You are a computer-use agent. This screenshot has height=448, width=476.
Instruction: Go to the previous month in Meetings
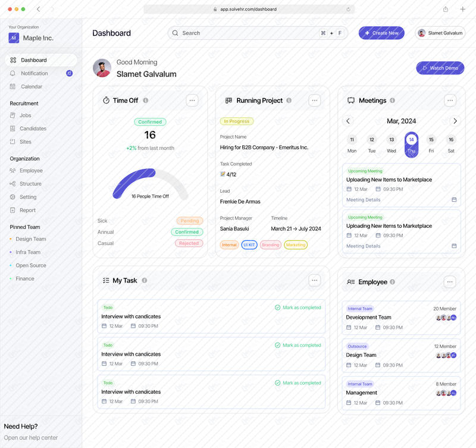[348, 121]
